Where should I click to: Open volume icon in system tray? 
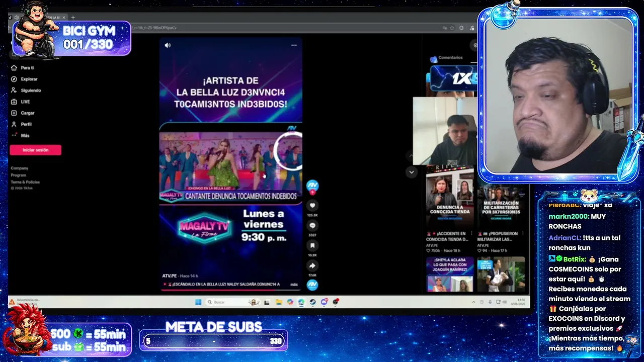505,302
